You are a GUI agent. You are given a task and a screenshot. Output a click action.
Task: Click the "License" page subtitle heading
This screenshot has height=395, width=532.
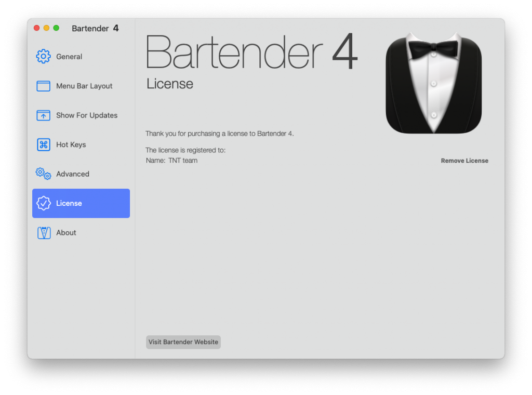(170, 84)
